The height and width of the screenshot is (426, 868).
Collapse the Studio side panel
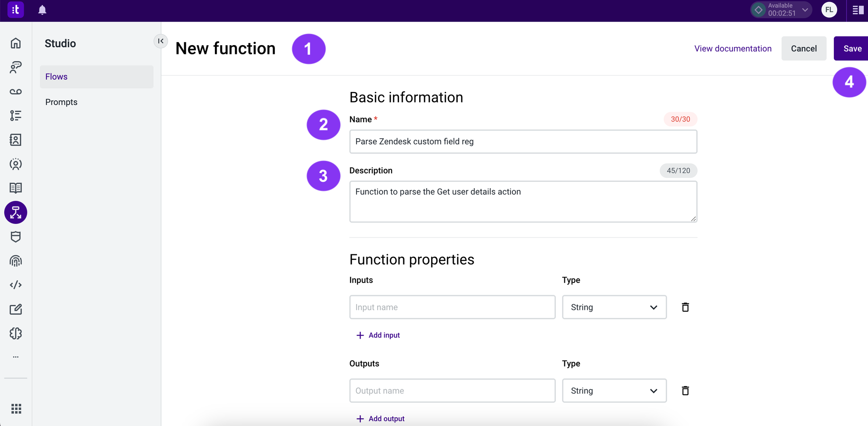(161, 41)
